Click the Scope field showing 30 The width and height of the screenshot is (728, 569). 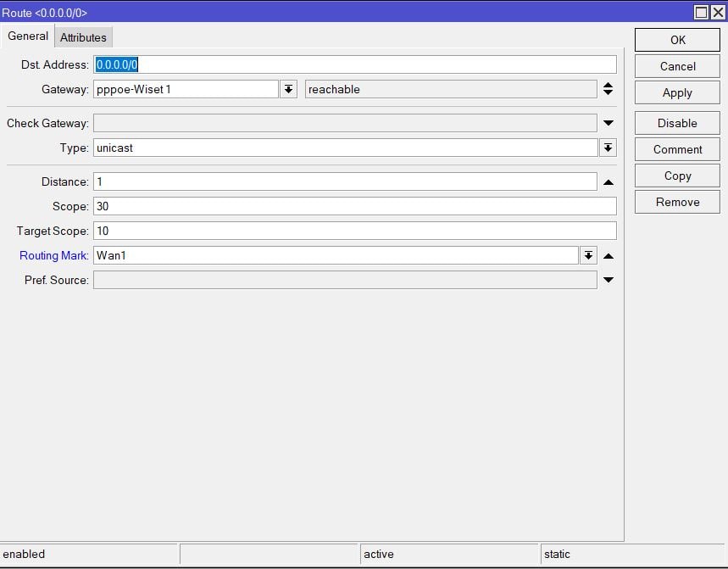click(x=355, y=206)
